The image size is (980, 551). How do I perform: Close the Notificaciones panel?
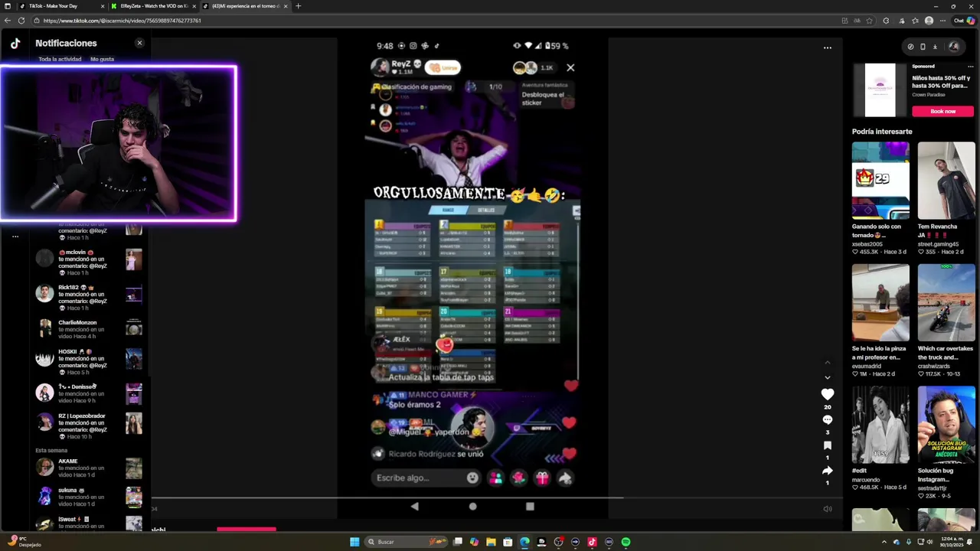[x=139, y=43]
